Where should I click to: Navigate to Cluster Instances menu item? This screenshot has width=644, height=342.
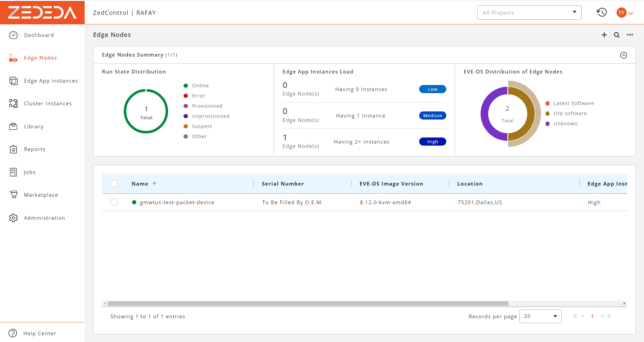48,104
